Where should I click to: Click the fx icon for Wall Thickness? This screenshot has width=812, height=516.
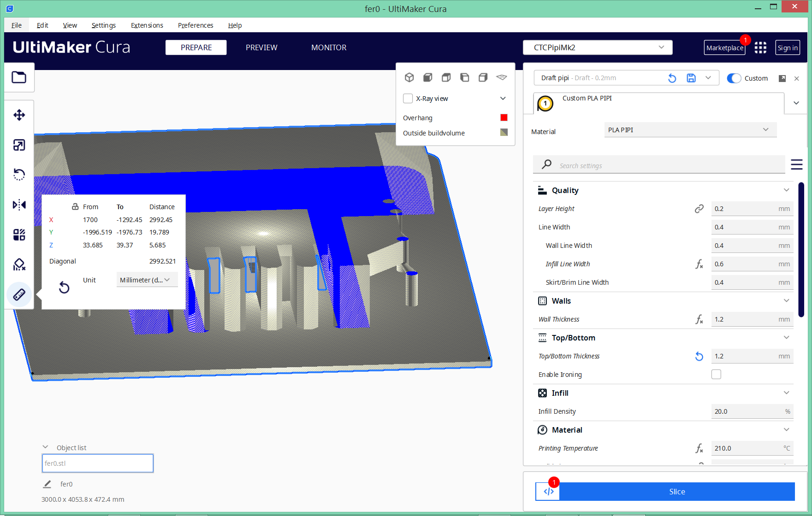coord(699,319)
